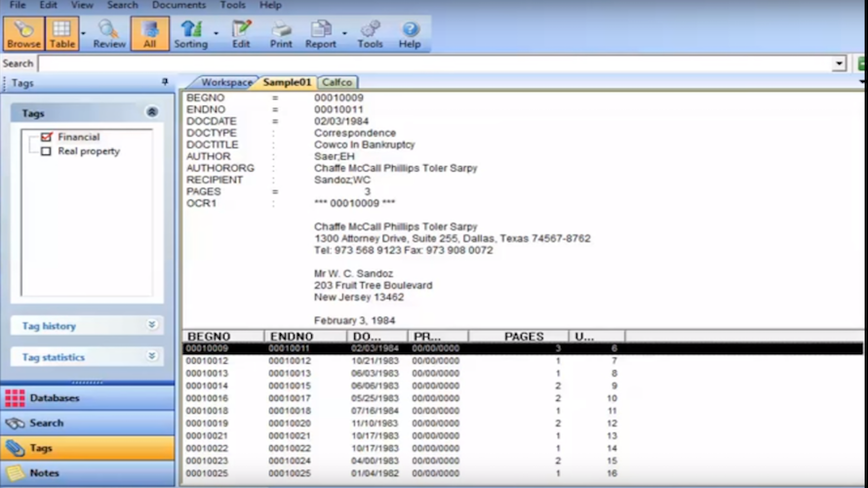Open the Edit tool
This screenshot has width=868, height=488.
241,33
